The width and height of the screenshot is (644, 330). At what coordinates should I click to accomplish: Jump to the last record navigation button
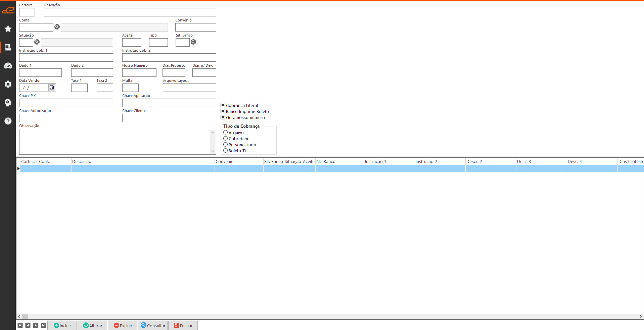[43, 325]
